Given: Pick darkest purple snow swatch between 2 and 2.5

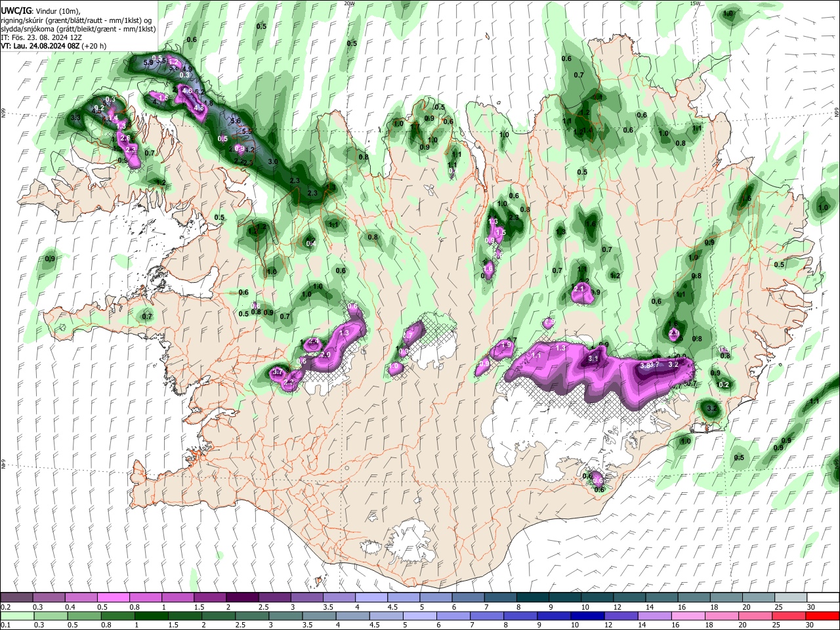Looking at the screenshot, I should [x=242, y=598].
